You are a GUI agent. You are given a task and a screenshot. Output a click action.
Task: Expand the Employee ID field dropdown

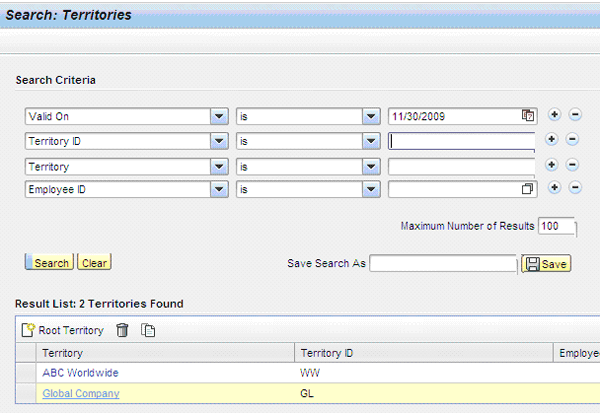pyautogui.click(x=219, y=188)
